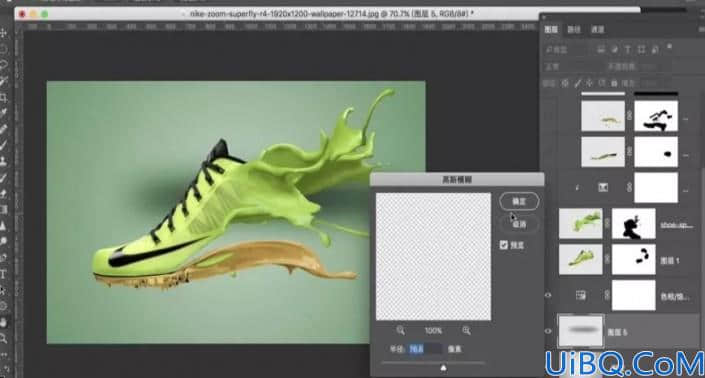Switch to the 图层 tab
This screenshot has height=378, width=705.
tap(551, 30)
